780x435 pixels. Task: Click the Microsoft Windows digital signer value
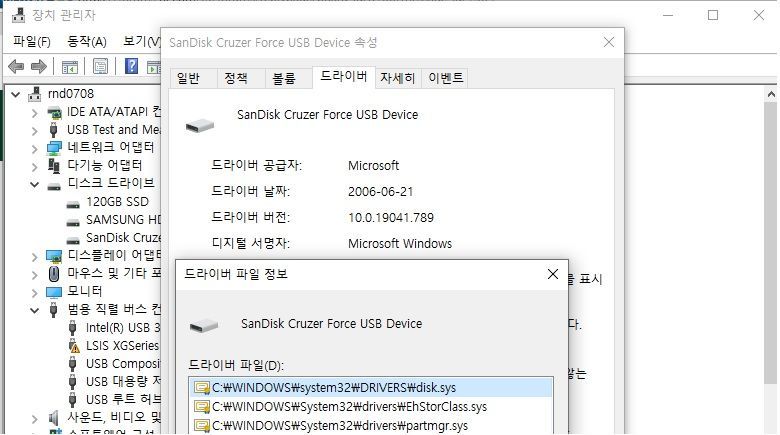[400, 243]
